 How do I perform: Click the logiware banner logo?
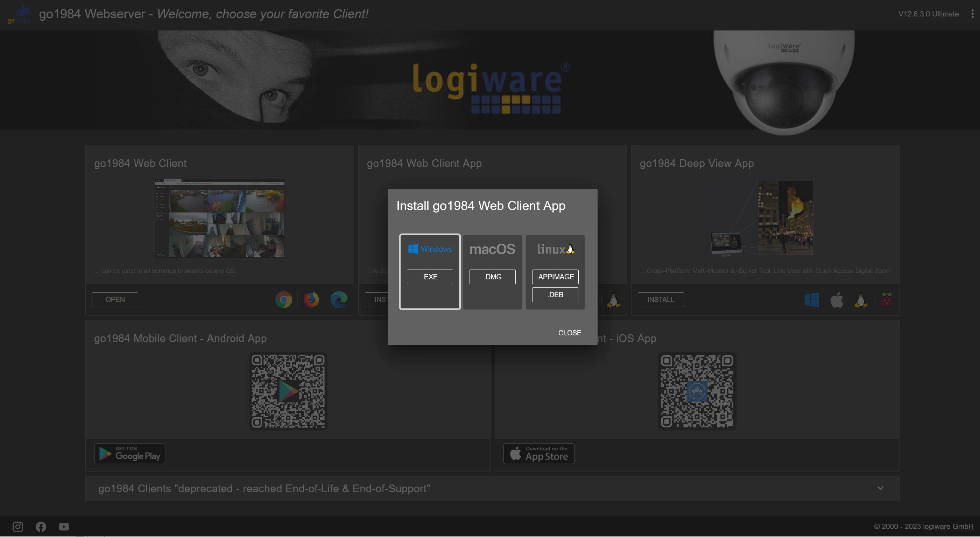pyautogui.click(x=491, y=88)
